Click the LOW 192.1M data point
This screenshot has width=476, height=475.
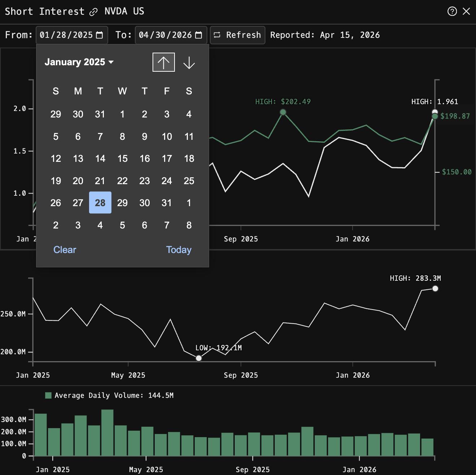199,358
